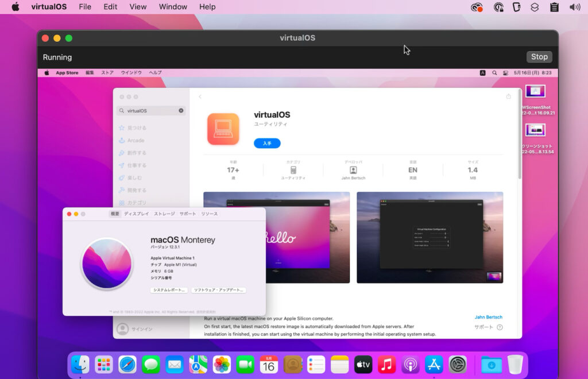Open the App Store icon in the Dock
The height and width of the screenshot is (379, 588).
[434, 364]
